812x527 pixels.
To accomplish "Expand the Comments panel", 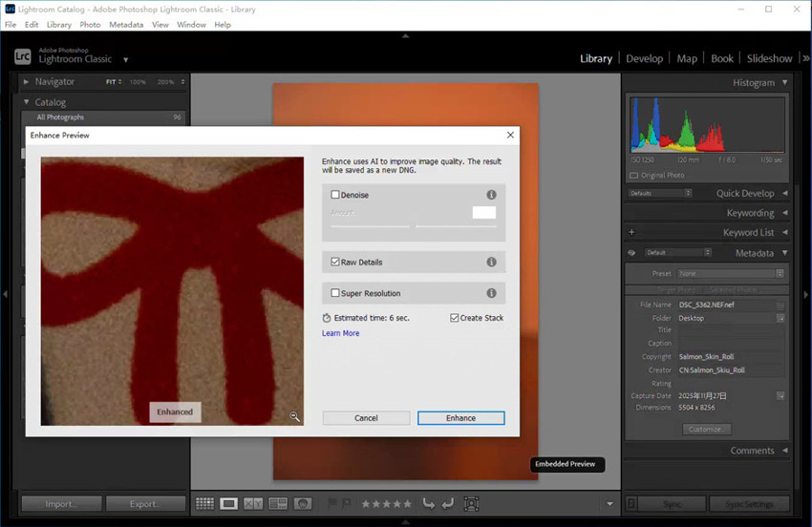I will click(x=785, y=451).
